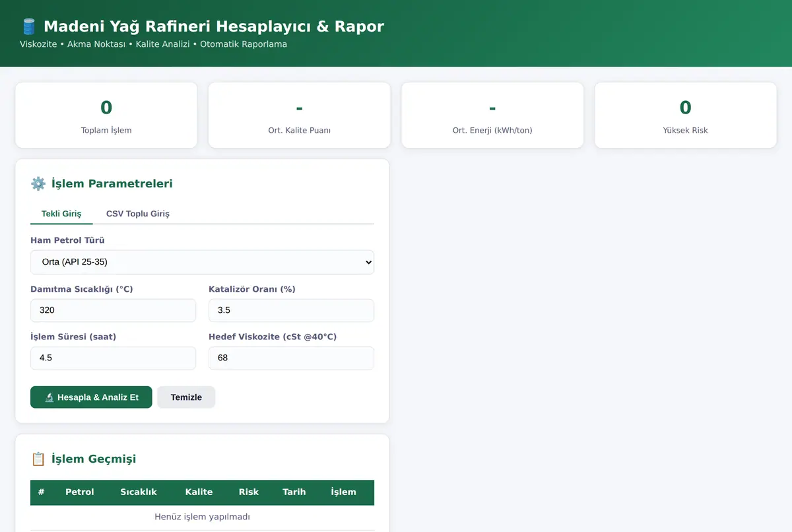Click the Yüksek Risk stat card

[686, 115]
